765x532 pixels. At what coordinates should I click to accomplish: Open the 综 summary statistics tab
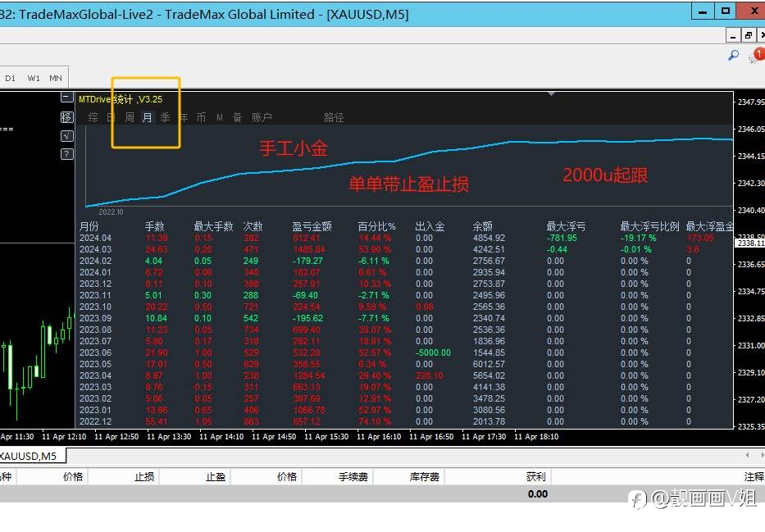tap(93, 117)
